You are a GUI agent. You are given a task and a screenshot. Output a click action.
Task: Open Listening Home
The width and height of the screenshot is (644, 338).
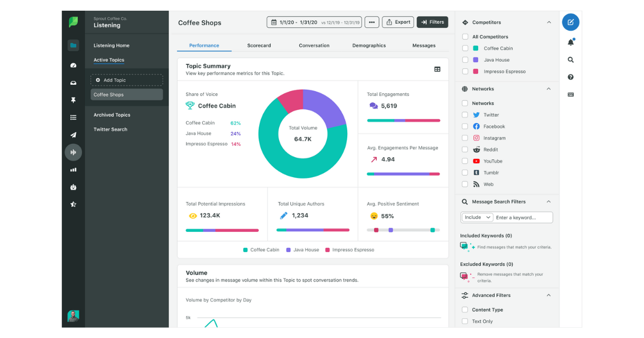point(112,46)
